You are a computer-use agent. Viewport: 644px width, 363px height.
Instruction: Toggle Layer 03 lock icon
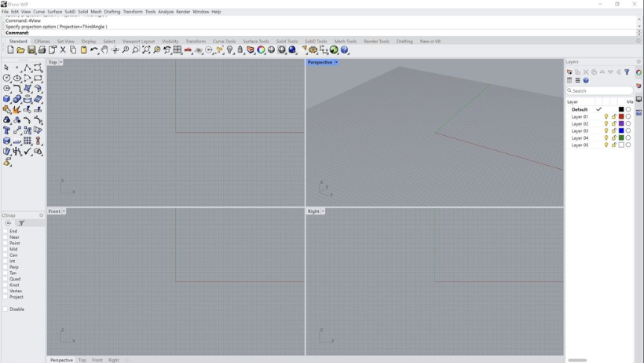click(x=614, y=130)
